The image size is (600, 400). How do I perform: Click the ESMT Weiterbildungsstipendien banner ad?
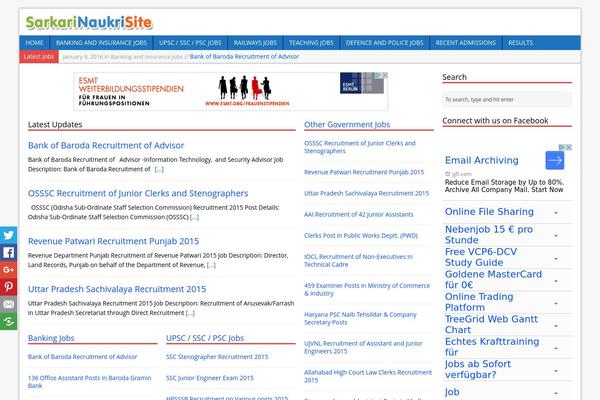pos(231,91)
